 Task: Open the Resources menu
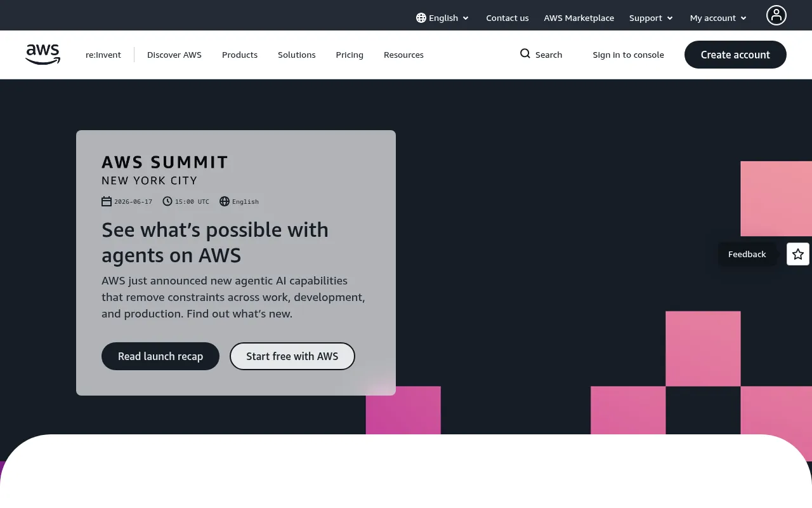click(x=403, y=55)
